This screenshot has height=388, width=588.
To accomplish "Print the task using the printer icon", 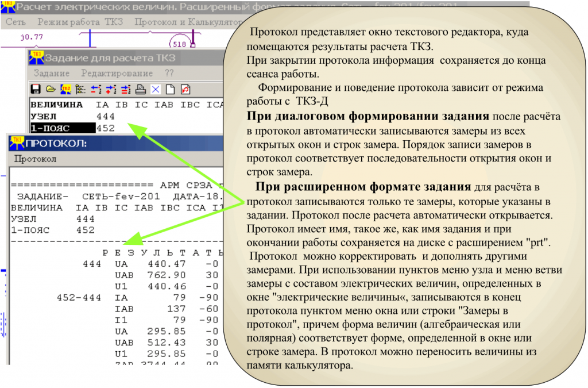I will 141,90.
